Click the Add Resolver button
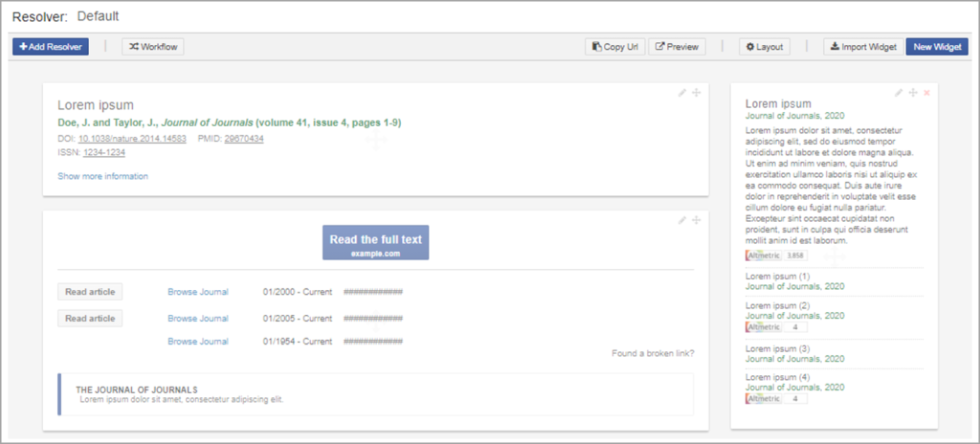 (x=51, y=47)
